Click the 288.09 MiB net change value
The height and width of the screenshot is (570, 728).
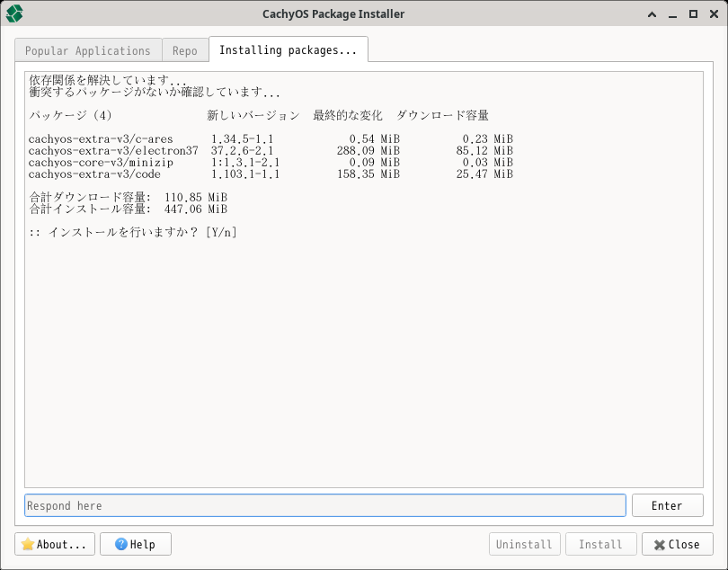(x=368, y=150)
